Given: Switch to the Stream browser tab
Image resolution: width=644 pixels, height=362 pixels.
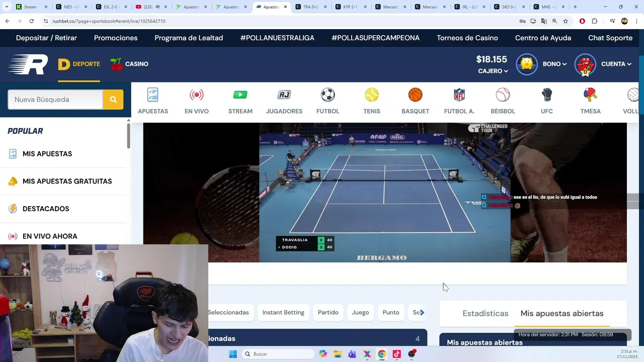Looking at the screenshot, I should (x=31, y=7).
